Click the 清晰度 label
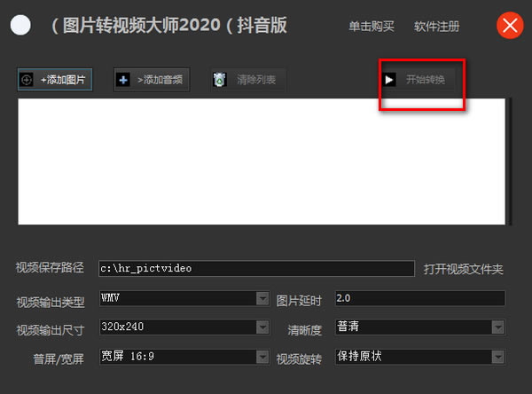The height and width of the screenshot is (394, 532). [304, 330]
